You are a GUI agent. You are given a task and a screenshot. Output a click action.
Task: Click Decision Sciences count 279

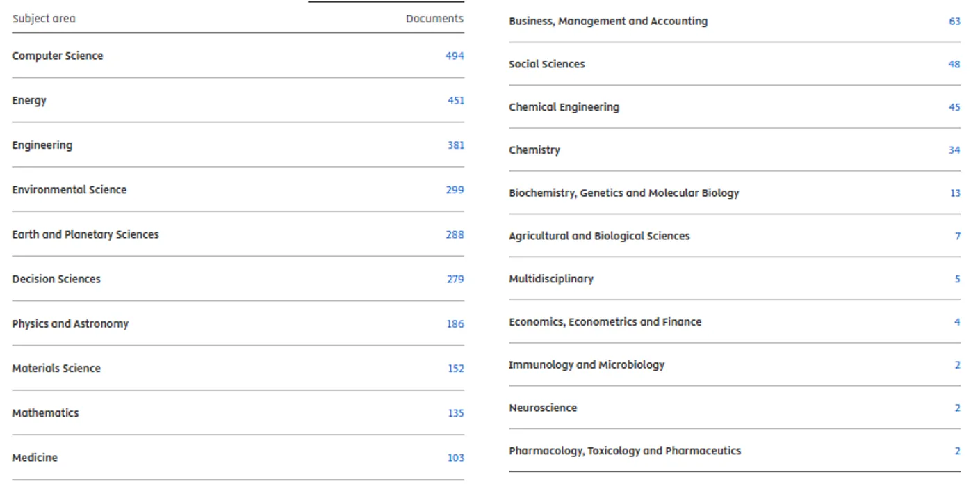[x=455, y=279]
